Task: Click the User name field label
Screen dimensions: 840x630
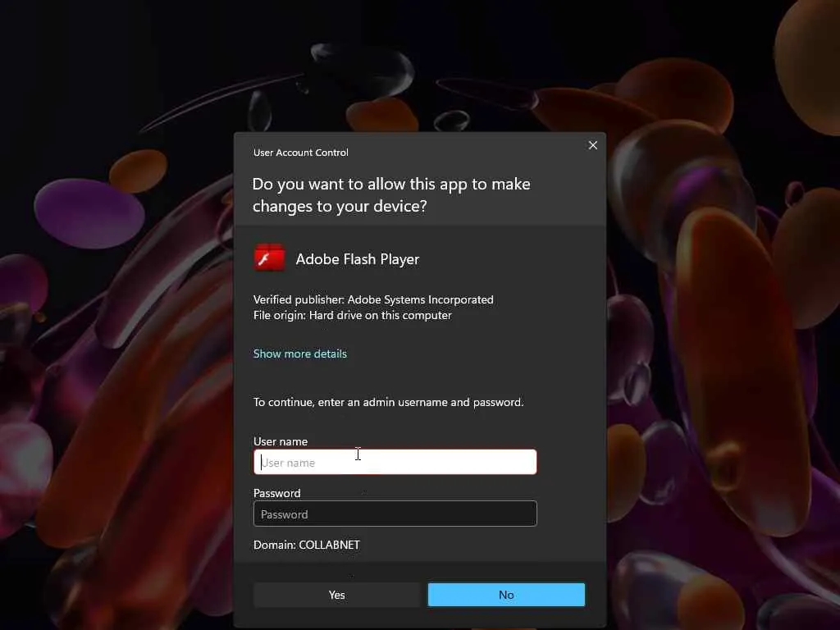Action: [281, 441]
